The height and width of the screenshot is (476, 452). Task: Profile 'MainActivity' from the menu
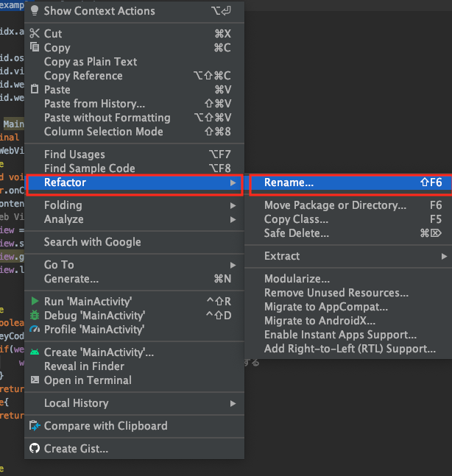click(134, 330)
